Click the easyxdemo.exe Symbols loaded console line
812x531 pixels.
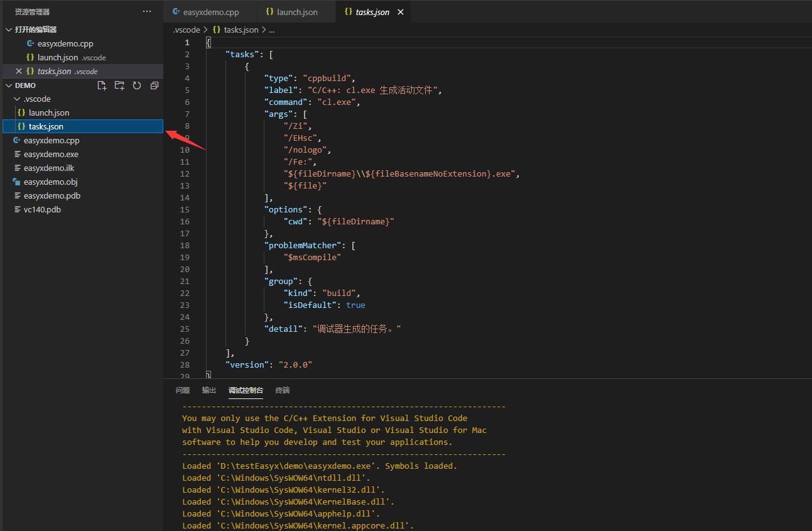pyautogui.click(x=320, y=466)
